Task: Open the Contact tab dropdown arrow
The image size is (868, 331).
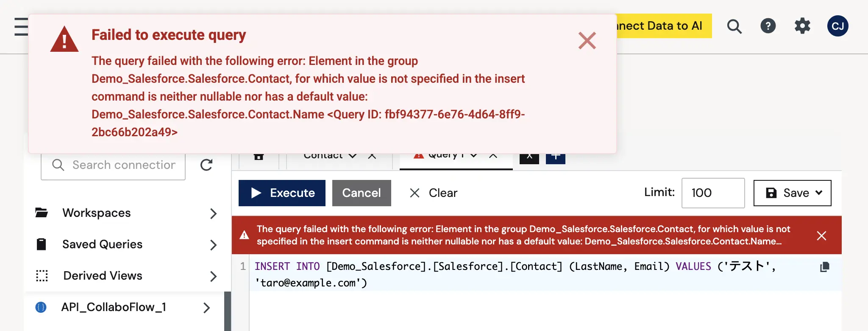Action: 352,156
